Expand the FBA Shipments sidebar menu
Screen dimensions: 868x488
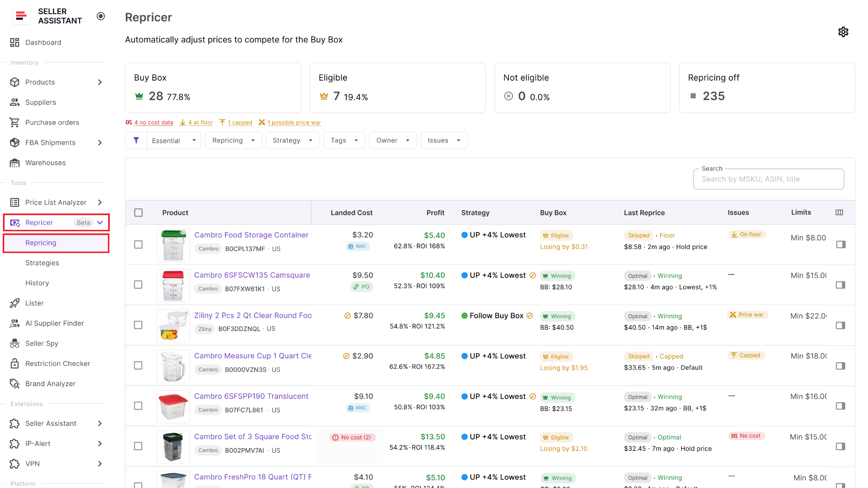(x=100, y=143)
